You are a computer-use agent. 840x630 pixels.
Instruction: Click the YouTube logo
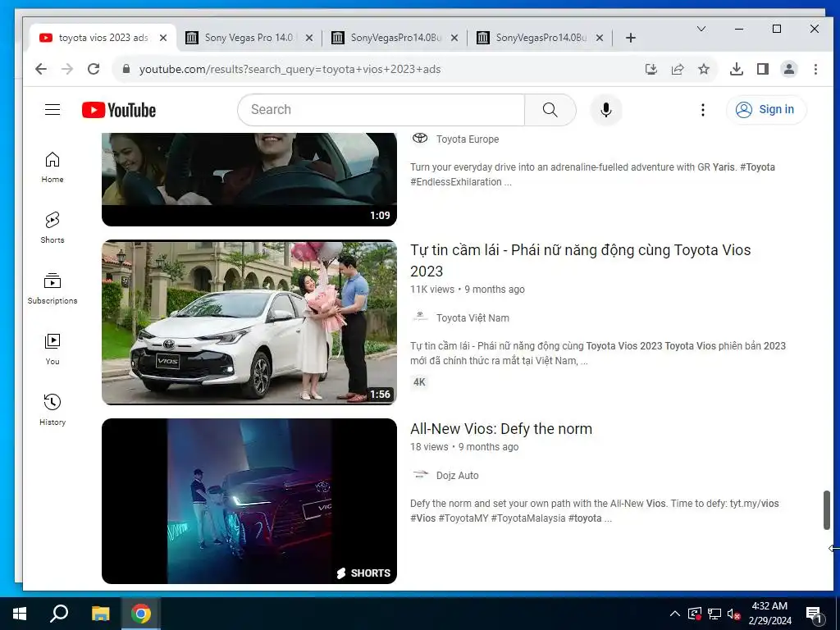tap(119, 110)
